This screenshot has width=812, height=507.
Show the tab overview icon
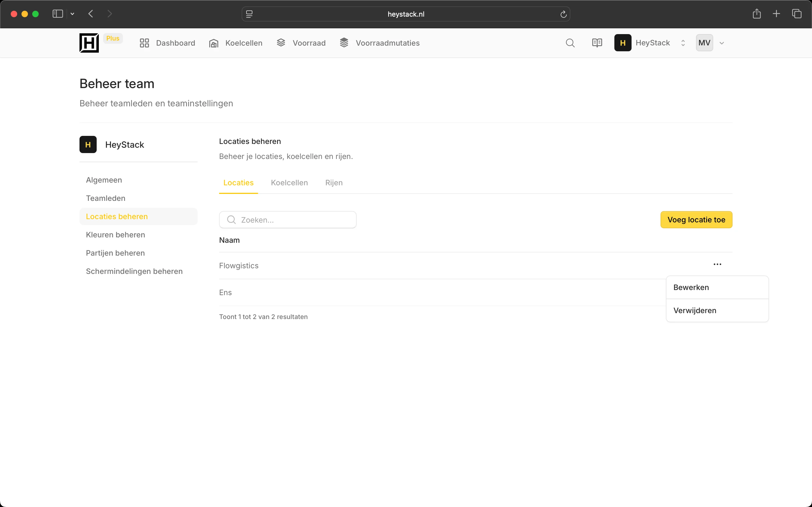[797, 14]
